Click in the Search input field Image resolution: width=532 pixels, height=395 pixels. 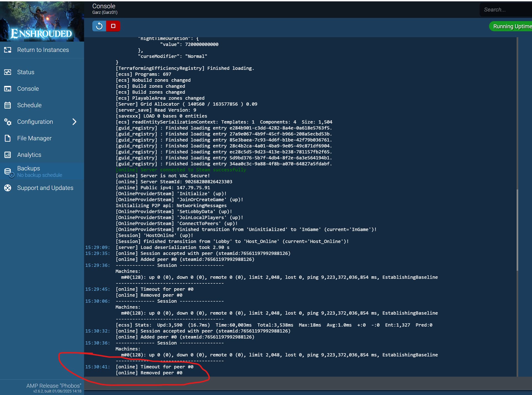point(506,10)
